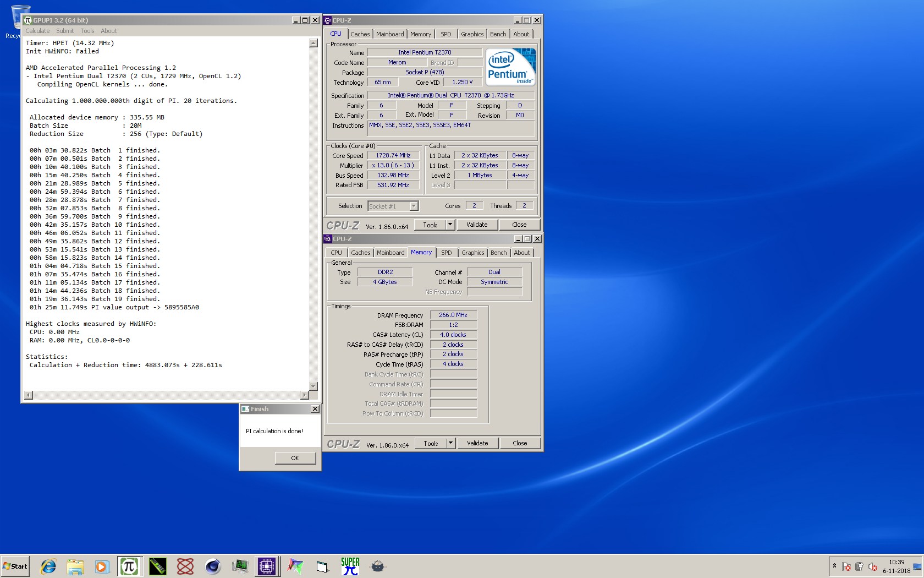The width and height of the screenshot is (924, 578).
Task: Open GPUPI Tools menu
Action: pyautogui.click(x=87, y=31)
